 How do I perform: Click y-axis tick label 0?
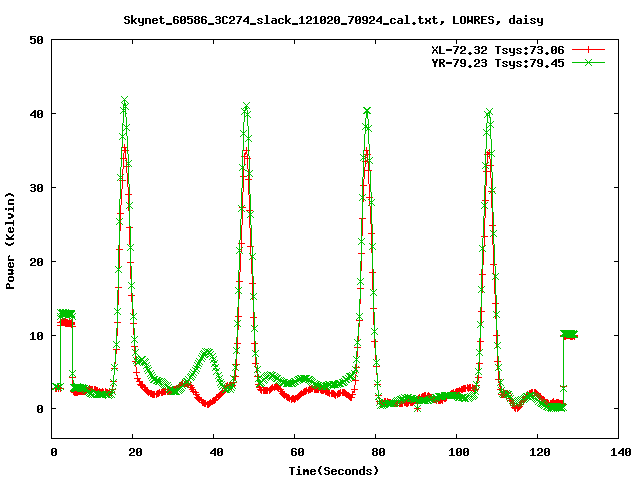tap(40, 409)
